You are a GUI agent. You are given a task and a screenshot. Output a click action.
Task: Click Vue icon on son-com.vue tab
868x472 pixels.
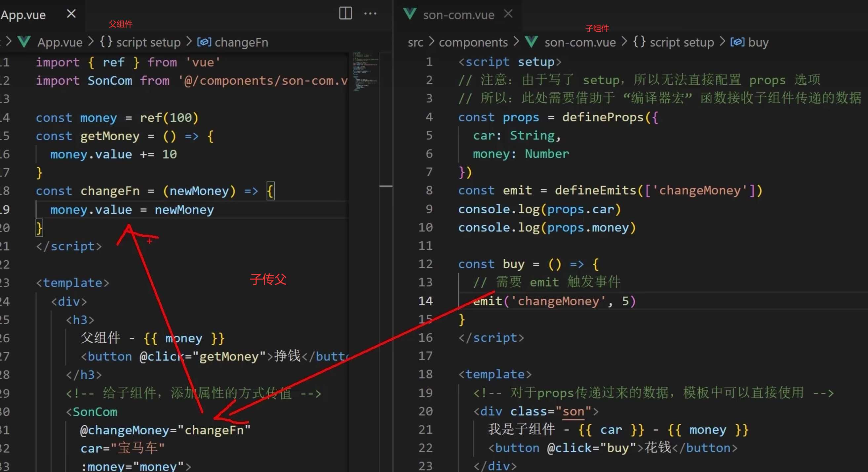point(410,14)
